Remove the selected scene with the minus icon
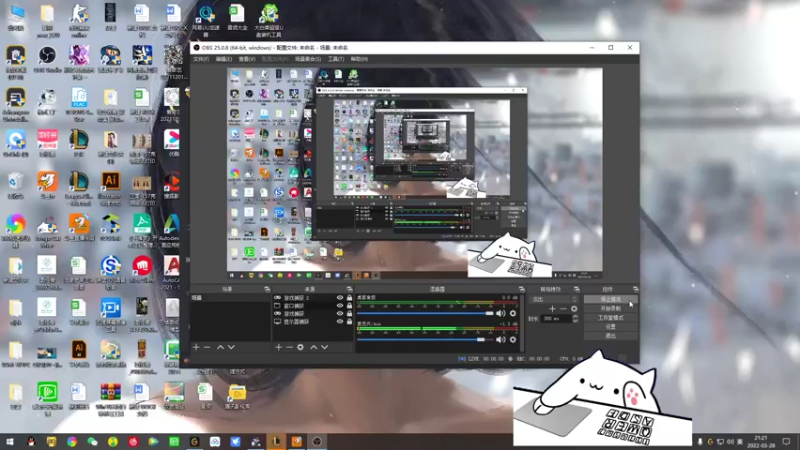800x450 pixels. 207,347
